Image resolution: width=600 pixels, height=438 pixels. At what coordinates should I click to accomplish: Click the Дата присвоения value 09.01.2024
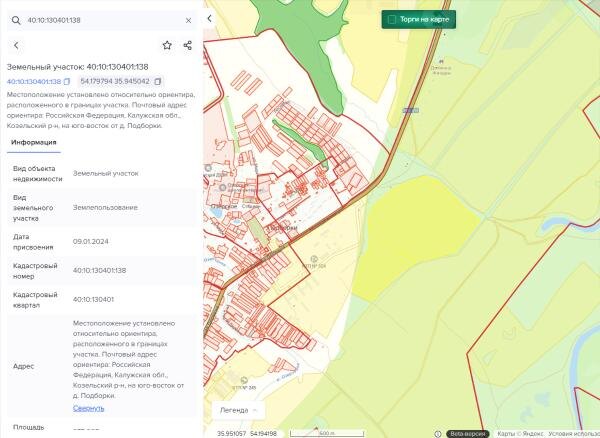[91, 241]
